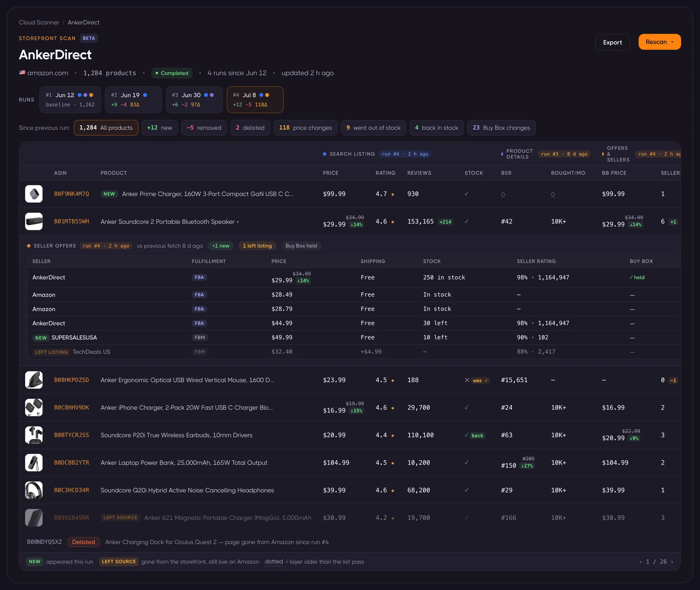
Task: Click the Search Listing run #4 badge
Action: (x=405, y=154)
